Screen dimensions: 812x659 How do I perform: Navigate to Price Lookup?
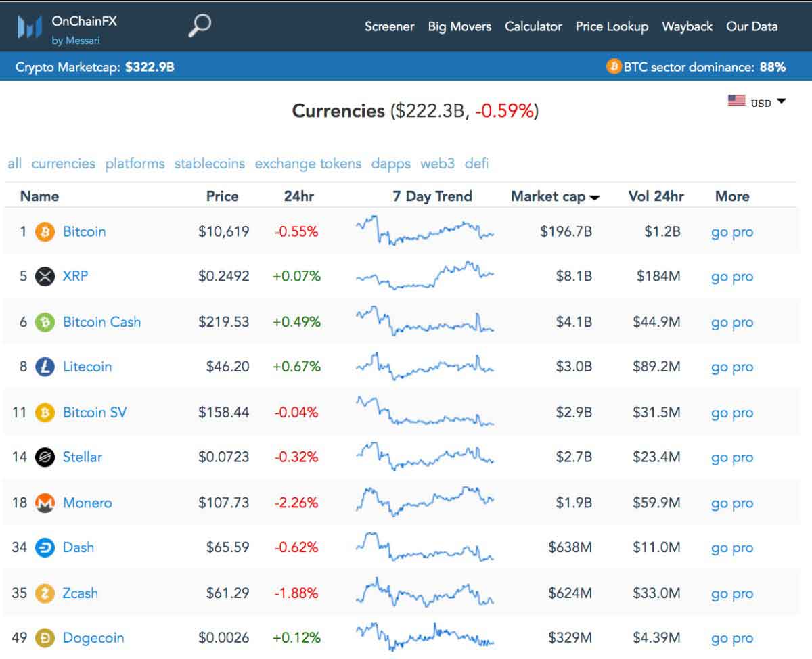pyautogui.click(x=612, y=26)
